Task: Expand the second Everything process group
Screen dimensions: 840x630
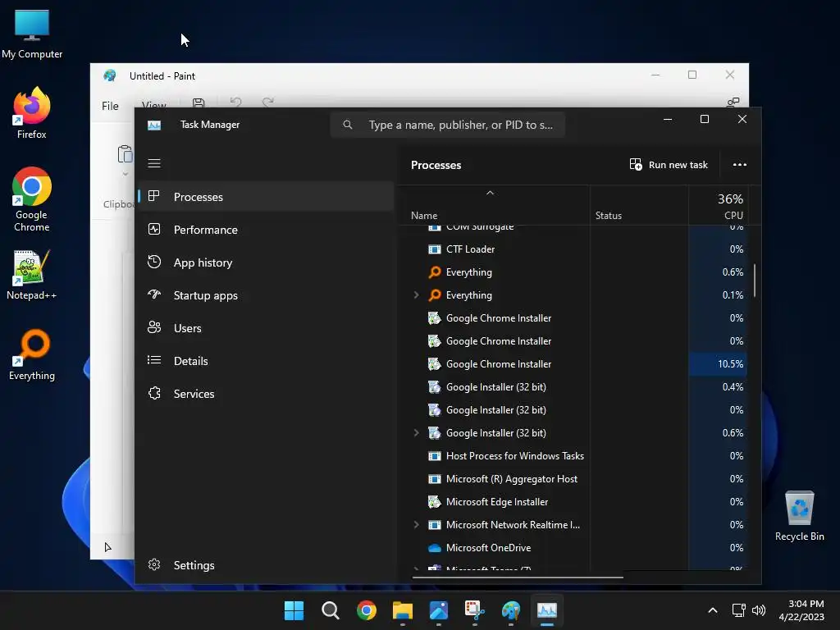Action: (x=416, y=294)
